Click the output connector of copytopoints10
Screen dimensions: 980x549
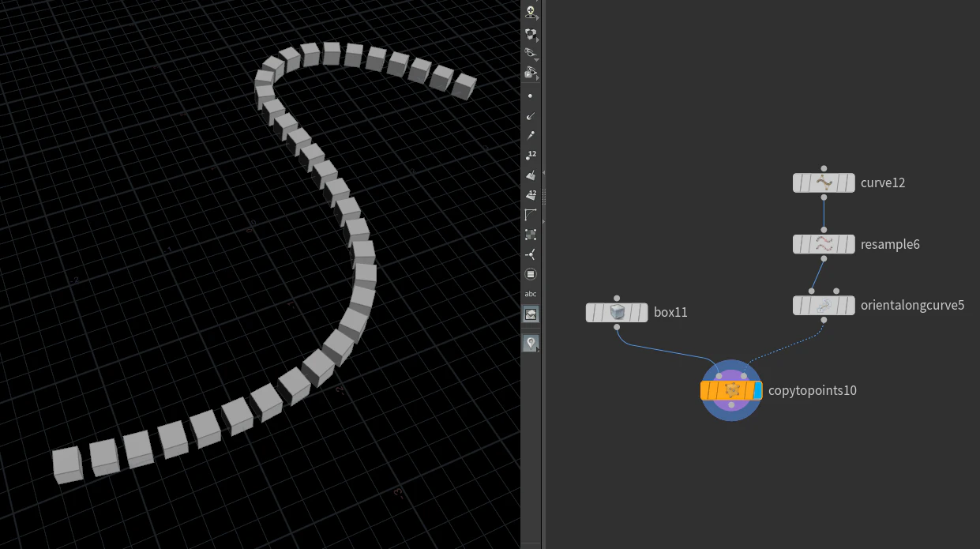(x=731, y=405)
